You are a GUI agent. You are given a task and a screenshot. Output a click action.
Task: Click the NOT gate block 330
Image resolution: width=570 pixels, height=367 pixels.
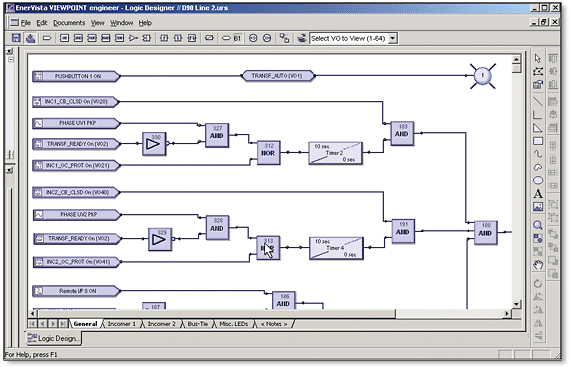(154, 144)
